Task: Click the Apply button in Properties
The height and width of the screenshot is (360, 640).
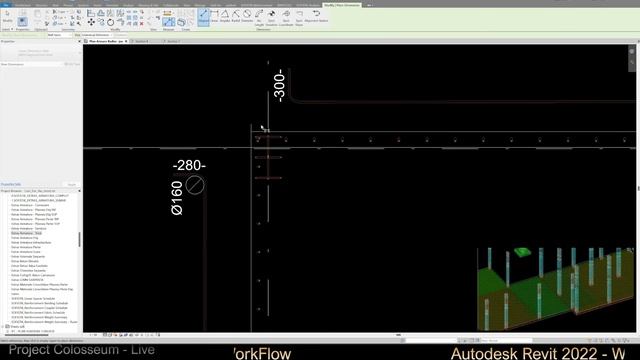Action: point(72,184)
